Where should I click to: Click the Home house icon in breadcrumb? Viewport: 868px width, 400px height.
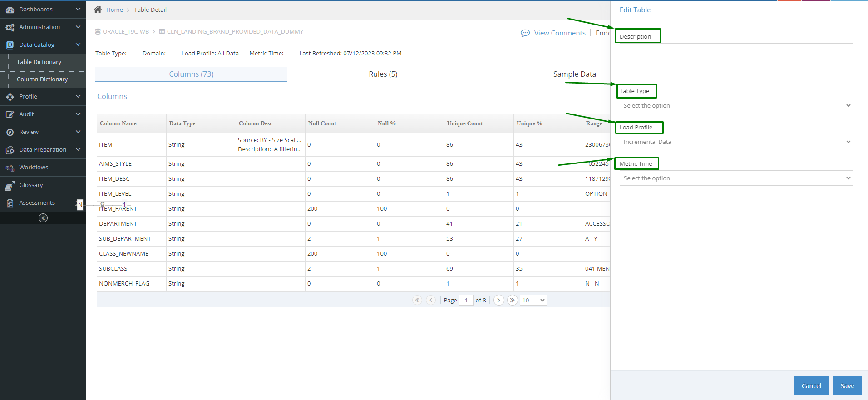(98, 10)
